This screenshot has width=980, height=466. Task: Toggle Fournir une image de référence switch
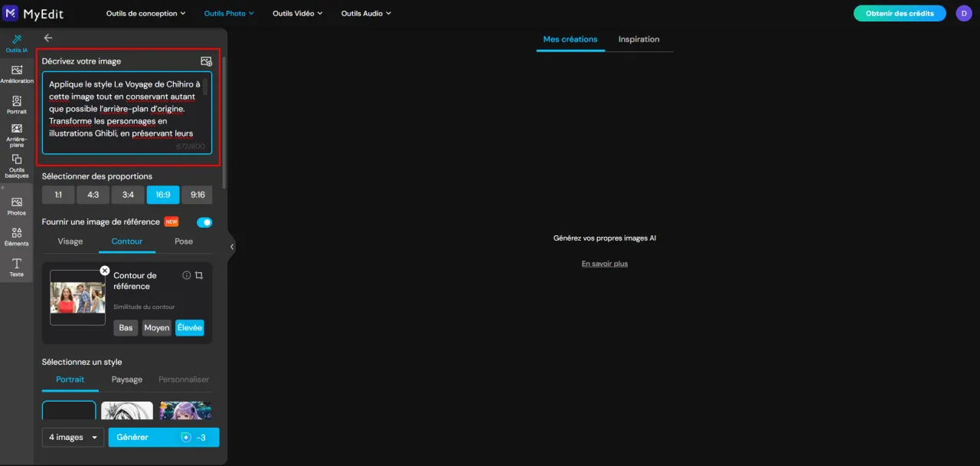[x=204, y=222]
